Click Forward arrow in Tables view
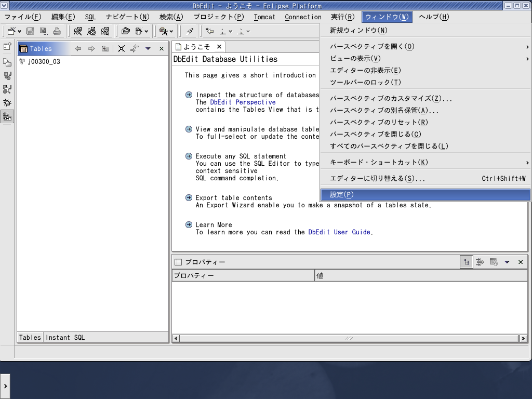The height and width of the screenshot is (399, 532). 91,48
